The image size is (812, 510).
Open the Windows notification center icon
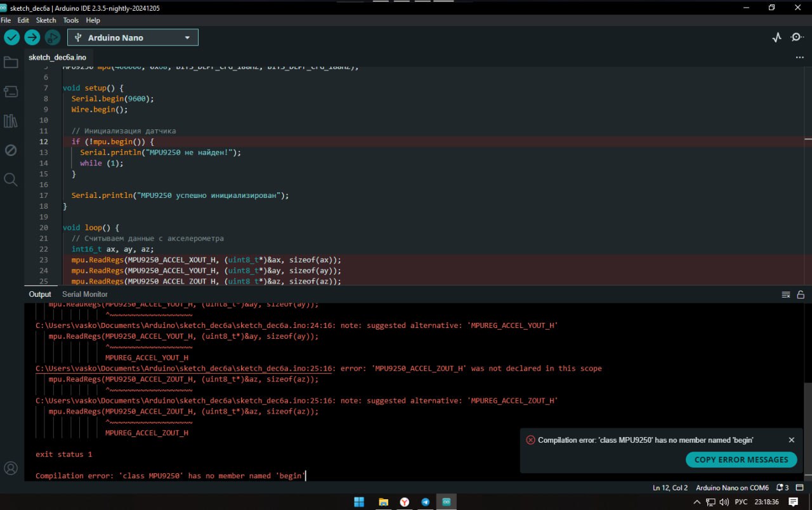792,502
